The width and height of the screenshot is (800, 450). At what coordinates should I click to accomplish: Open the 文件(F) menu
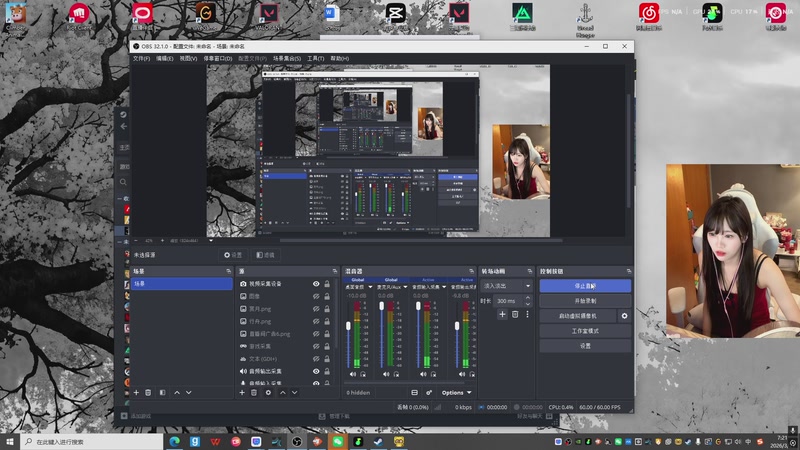coord(142,59)
